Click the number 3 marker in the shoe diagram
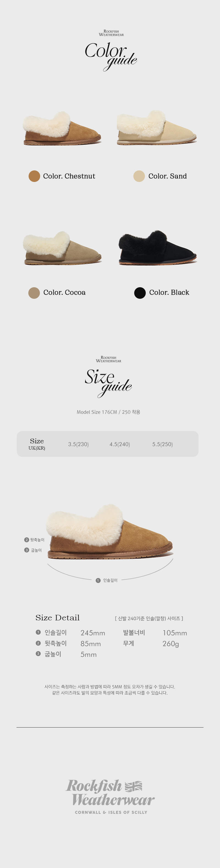Image resolution: width=220 pixels, height=868 pixels. (x=27, y=550)
